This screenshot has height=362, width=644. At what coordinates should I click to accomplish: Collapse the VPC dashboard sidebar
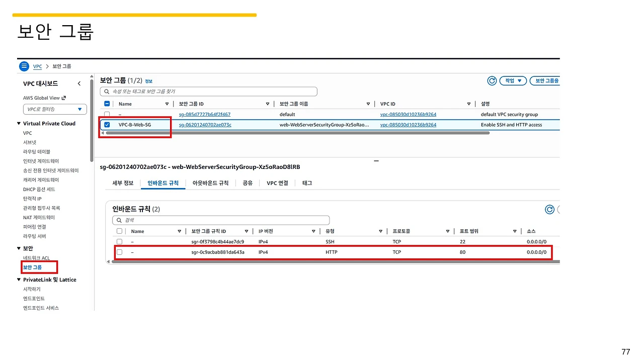[79, 83]
